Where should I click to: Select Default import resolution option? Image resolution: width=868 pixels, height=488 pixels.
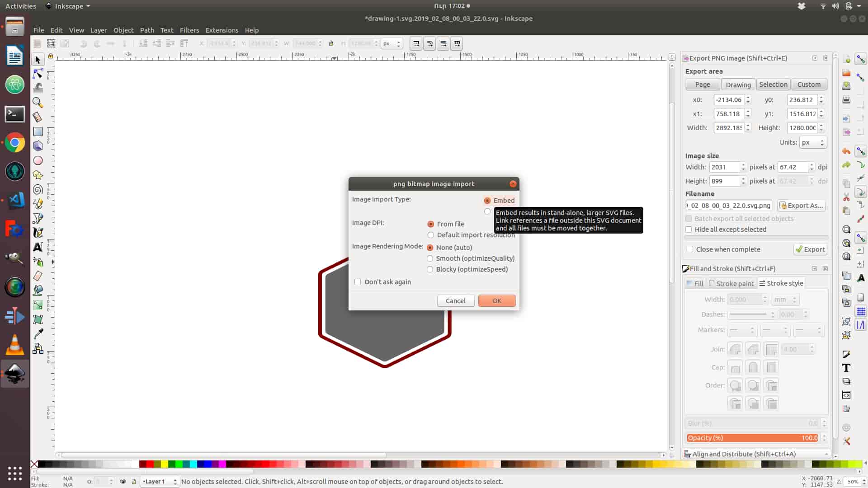(x=430, y=235)
